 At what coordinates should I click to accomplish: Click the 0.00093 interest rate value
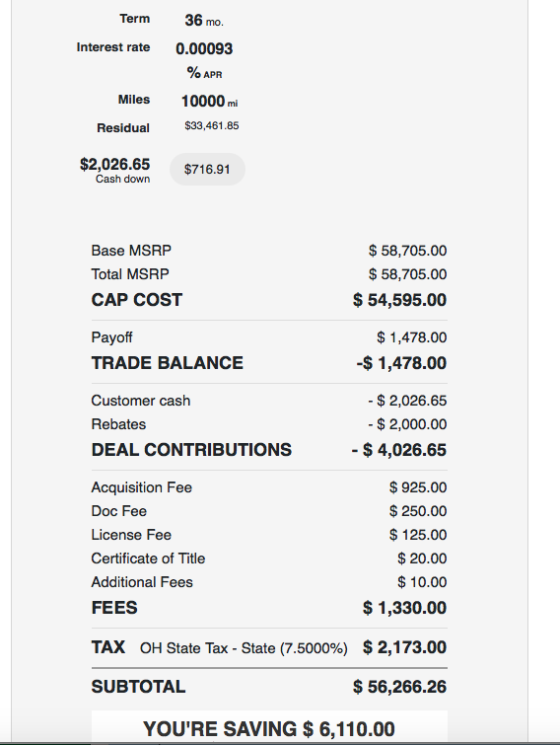(x=204, y=48)
